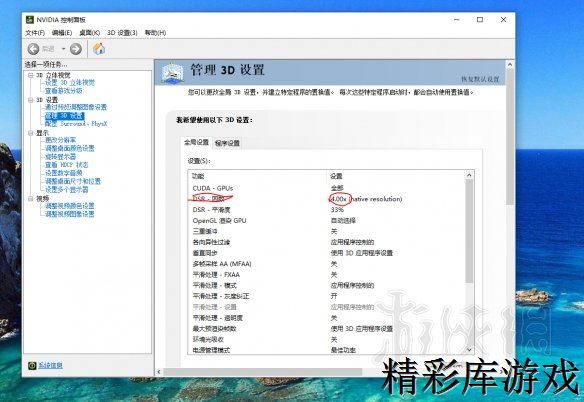Click the main panel vertical scrollbar thumb

point(510,137)
